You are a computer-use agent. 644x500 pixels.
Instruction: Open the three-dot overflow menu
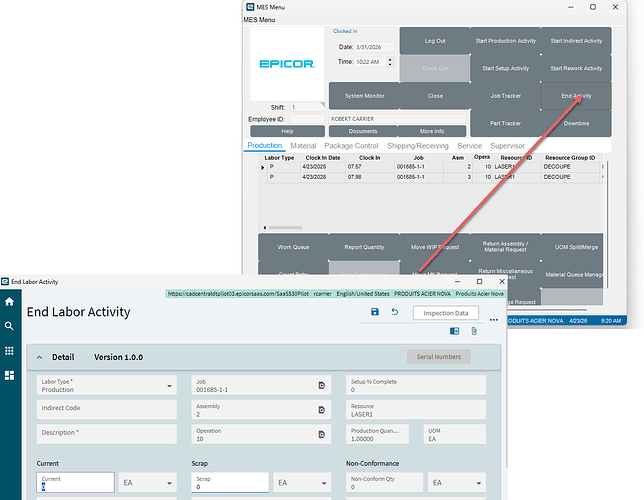(494, 320)
